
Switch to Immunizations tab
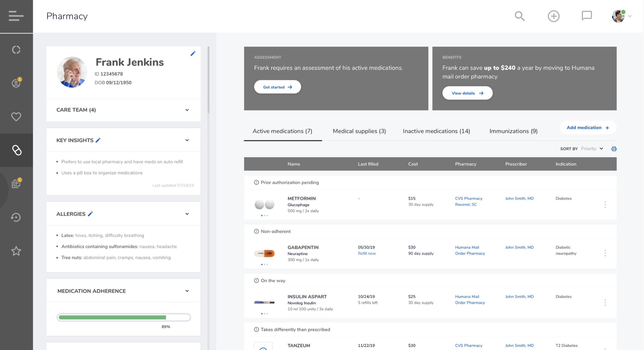513,131
